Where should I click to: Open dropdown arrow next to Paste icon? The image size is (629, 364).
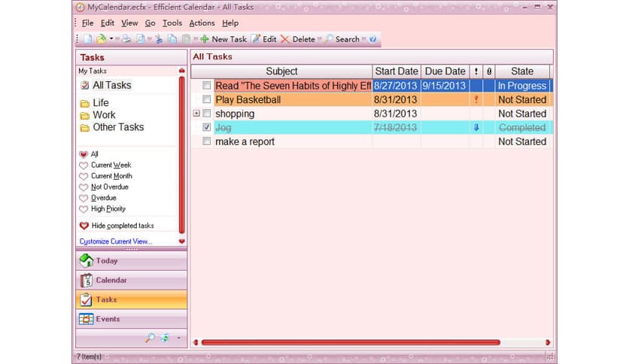click(x=196, y=39)
